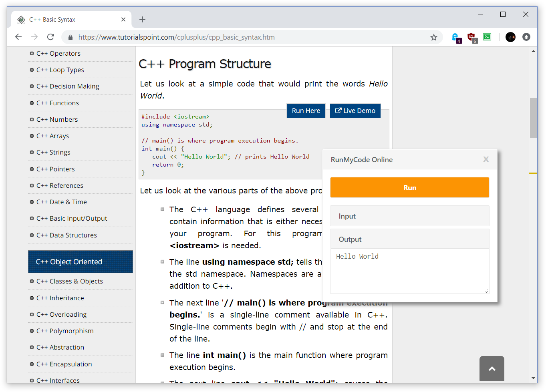Screen dimensions: 546x392
Task: Click the page scrollbar down arrow
Action: (533, 378)
